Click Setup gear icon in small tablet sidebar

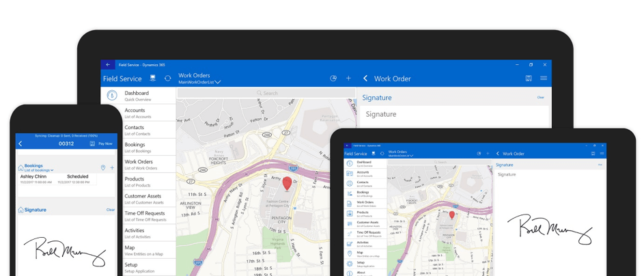pos(350,264)
